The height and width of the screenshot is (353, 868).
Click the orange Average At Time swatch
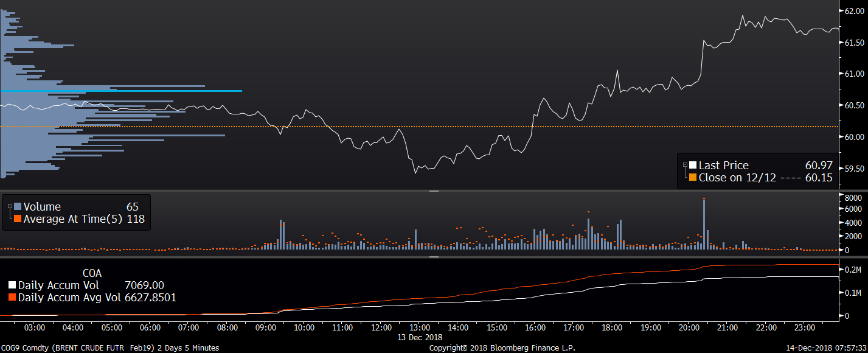[x=17, y=219]
